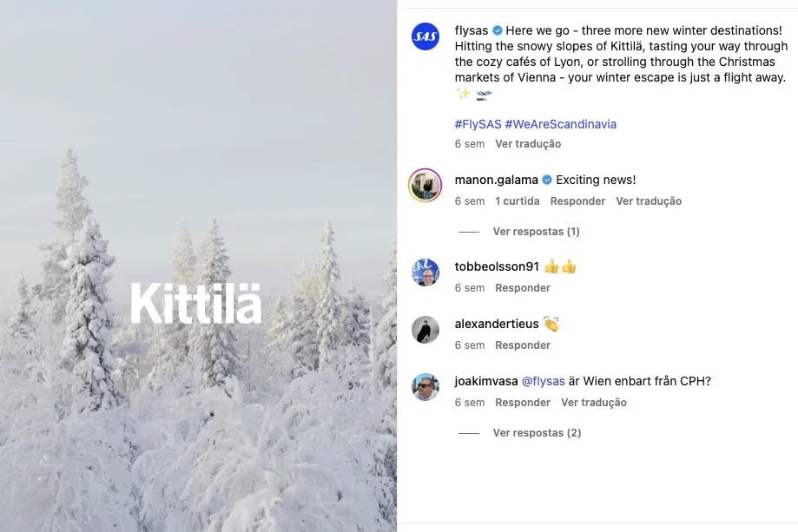The height and width of the screenshot is (532, 798).
Task: Open joakimvasa's profile avatar
Action: click(425, 387)
